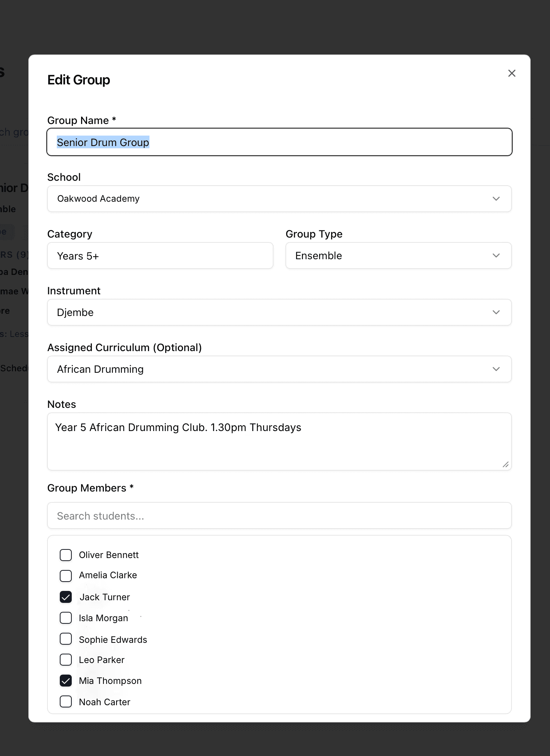Uncheck the Jack Turner checkbox
Image resolution: width=550 pixels, height=756 pixels.
pos(66,597)
